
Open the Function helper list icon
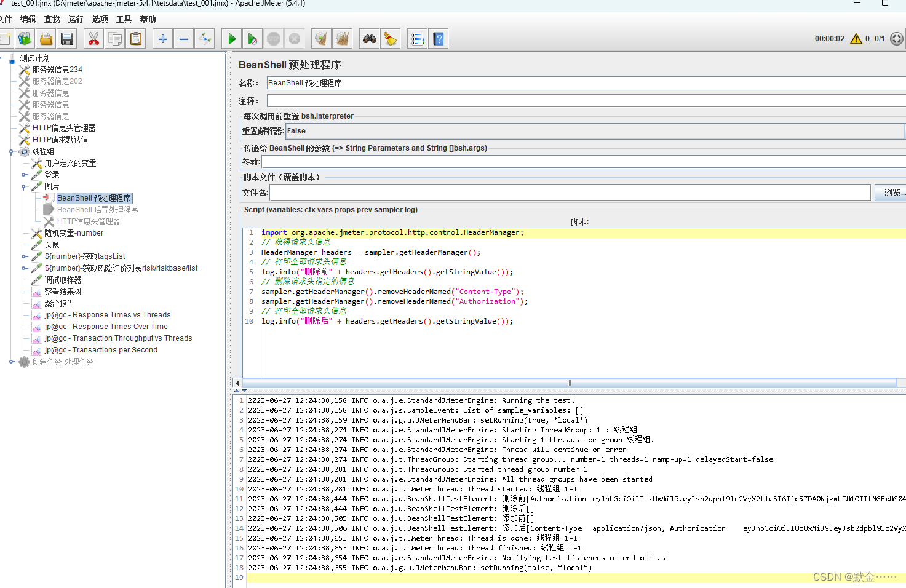point(417,39)
